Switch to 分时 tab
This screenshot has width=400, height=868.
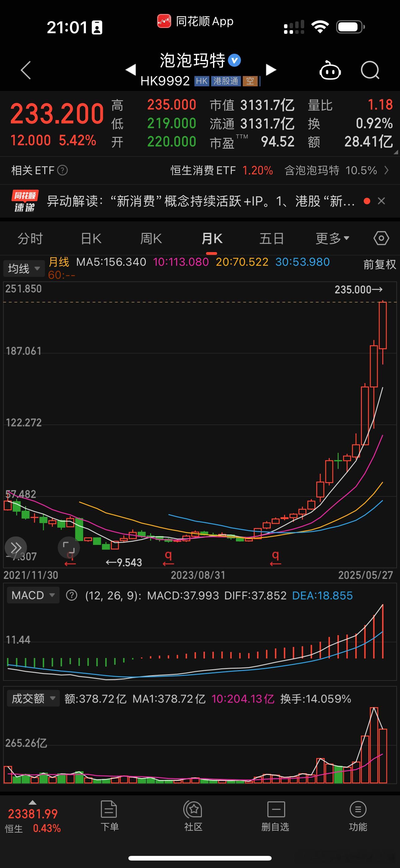pos(30,238)
